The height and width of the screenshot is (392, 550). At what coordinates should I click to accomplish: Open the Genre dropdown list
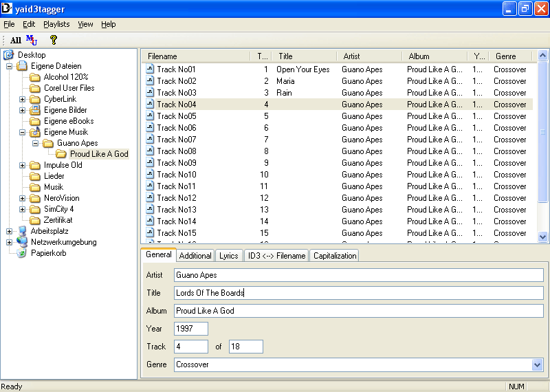point(537,364)
